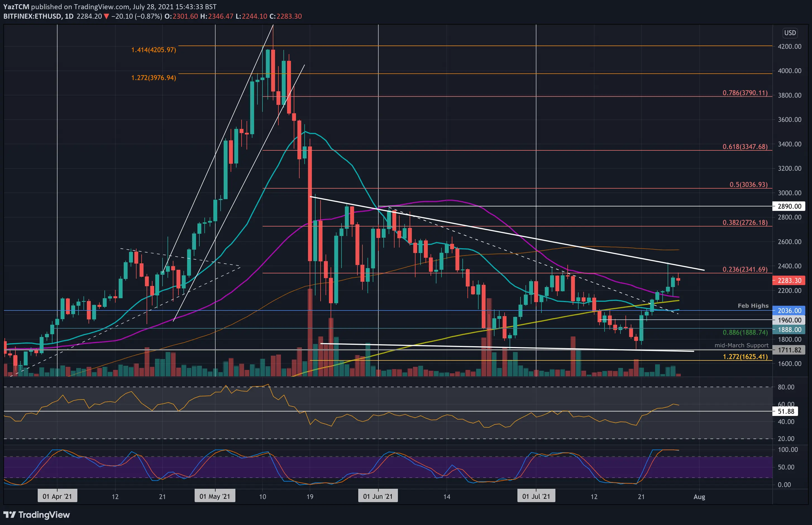The height and width of the screenshot is (525, 812).
Task: Click the USD currency badge at top right
Action: pyautogui.click(x=790, y=33)
